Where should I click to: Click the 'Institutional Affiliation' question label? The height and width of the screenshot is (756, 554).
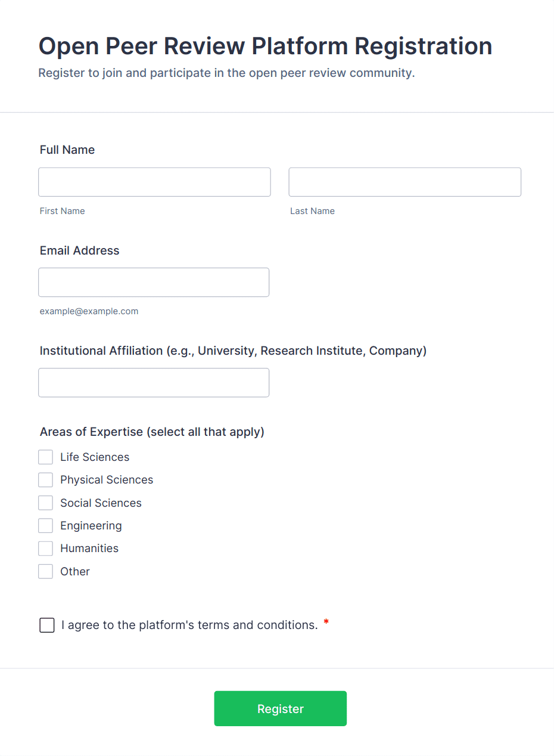click(234, 351)
